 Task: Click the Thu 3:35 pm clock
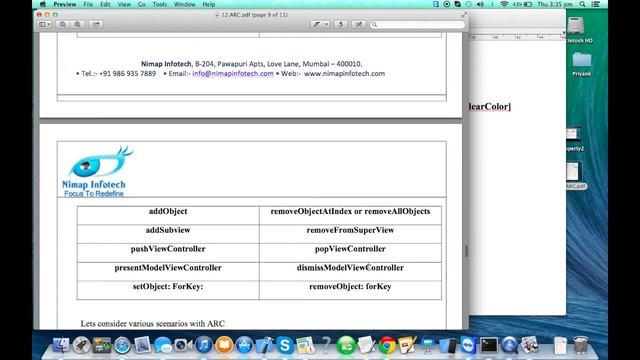click(x=555, y=4)
